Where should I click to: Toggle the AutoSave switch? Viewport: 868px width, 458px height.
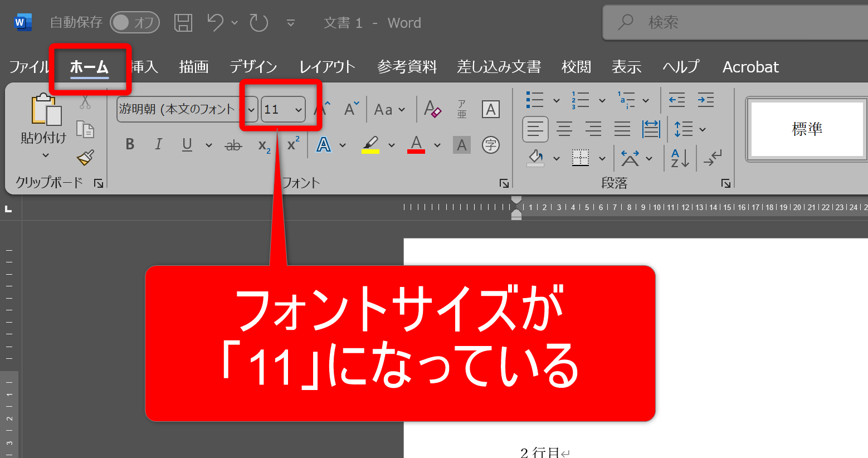135,23
